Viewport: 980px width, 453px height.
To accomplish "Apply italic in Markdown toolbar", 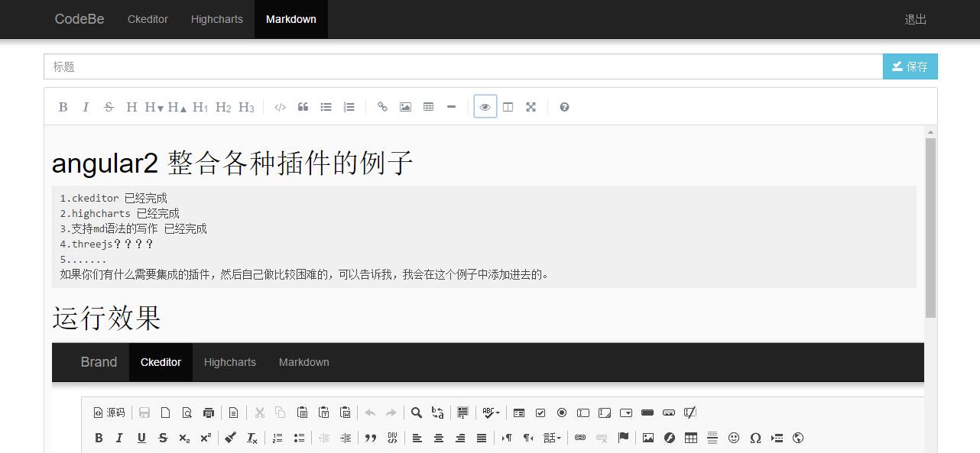I will click(86, 107).
